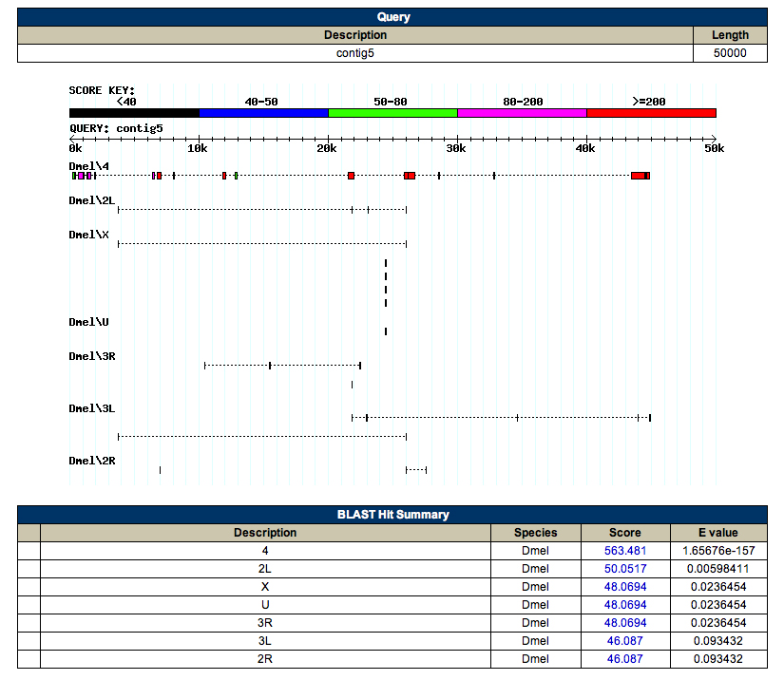Click the blue 40-50 score key bar
The height and width of the screenshot is (680, 784).
[x=263, y=113]
